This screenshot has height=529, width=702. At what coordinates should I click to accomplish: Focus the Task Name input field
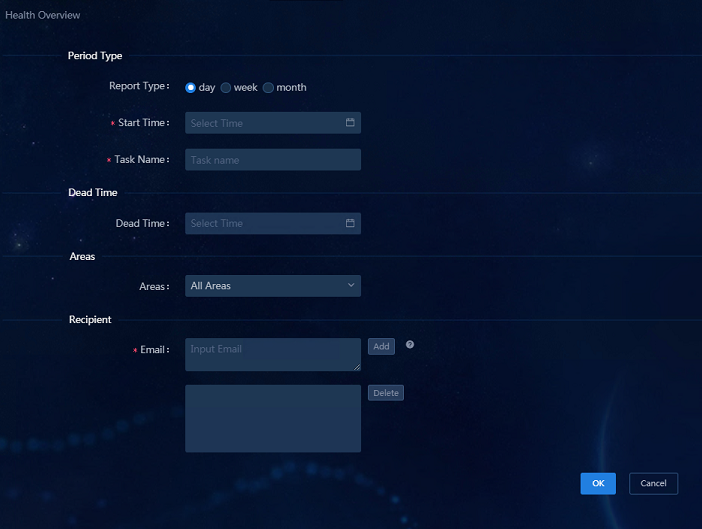pos(273,160)
